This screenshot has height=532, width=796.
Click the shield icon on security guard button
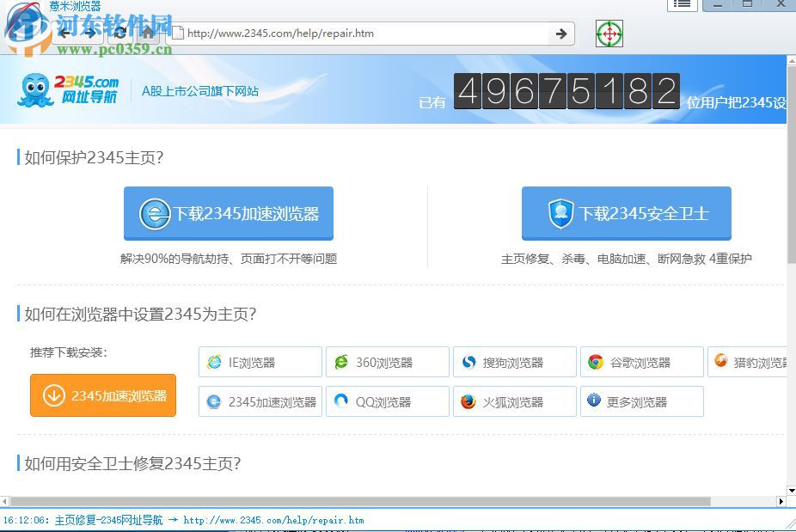(x=561, y=214)
